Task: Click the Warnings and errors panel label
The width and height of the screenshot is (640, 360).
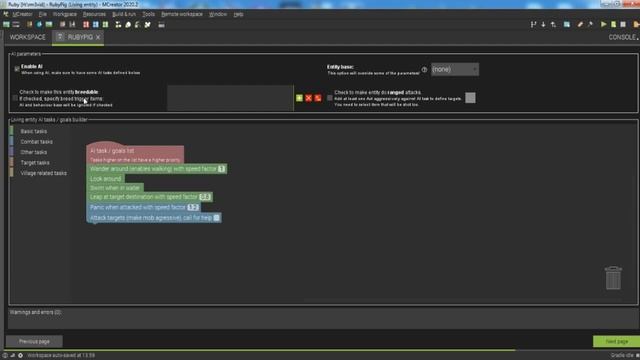Action: tap(36, 312)
